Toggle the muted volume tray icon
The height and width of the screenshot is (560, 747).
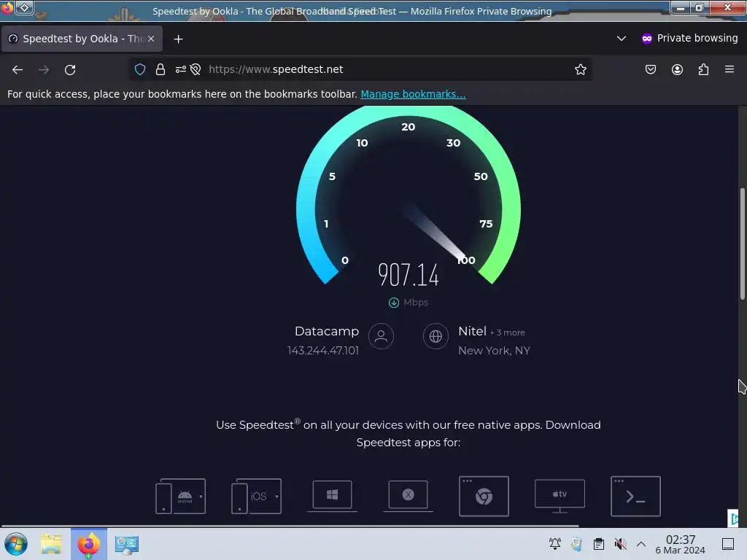click(x=620, y=543)
